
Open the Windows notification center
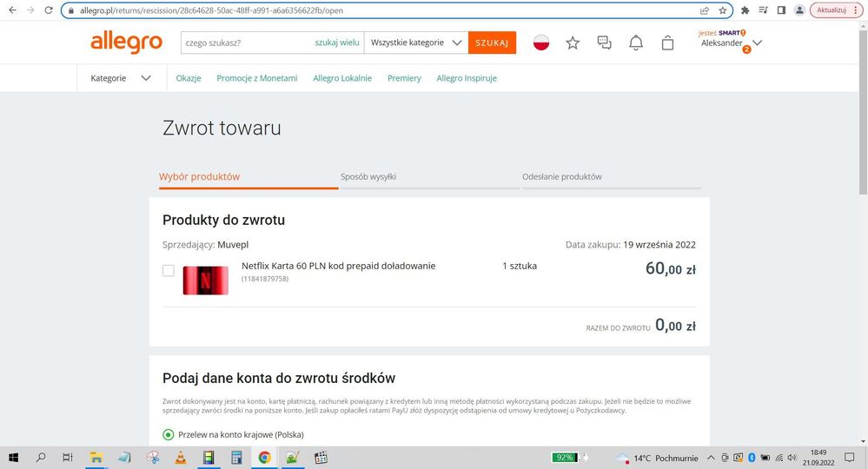(850, 458)
